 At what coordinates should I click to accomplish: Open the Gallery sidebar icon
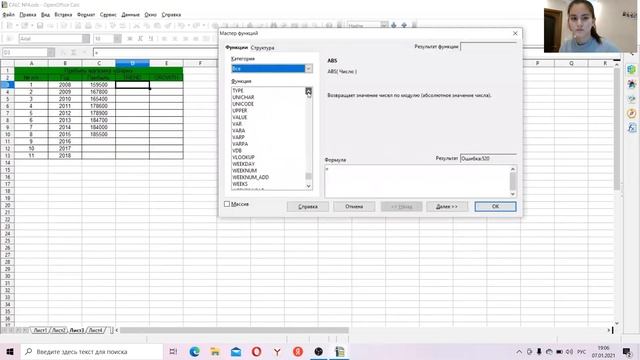tap(631, 99)
